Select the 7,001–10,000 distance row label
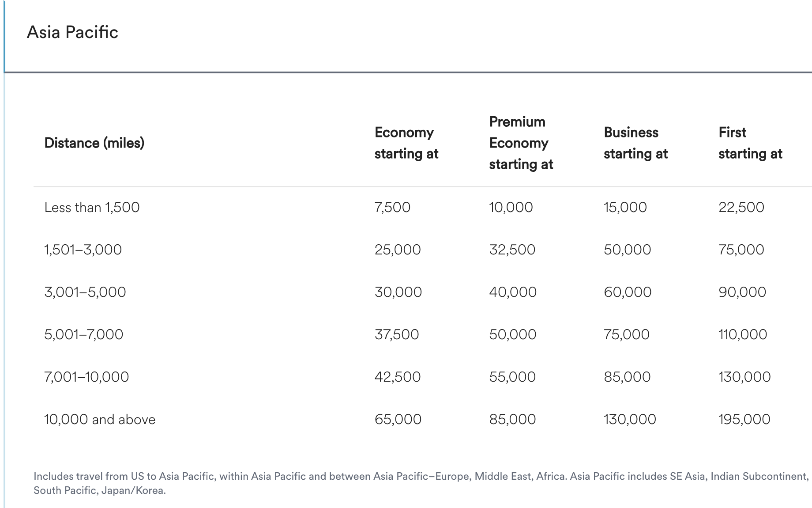This screenshot has width=812, height=508. 86,377
